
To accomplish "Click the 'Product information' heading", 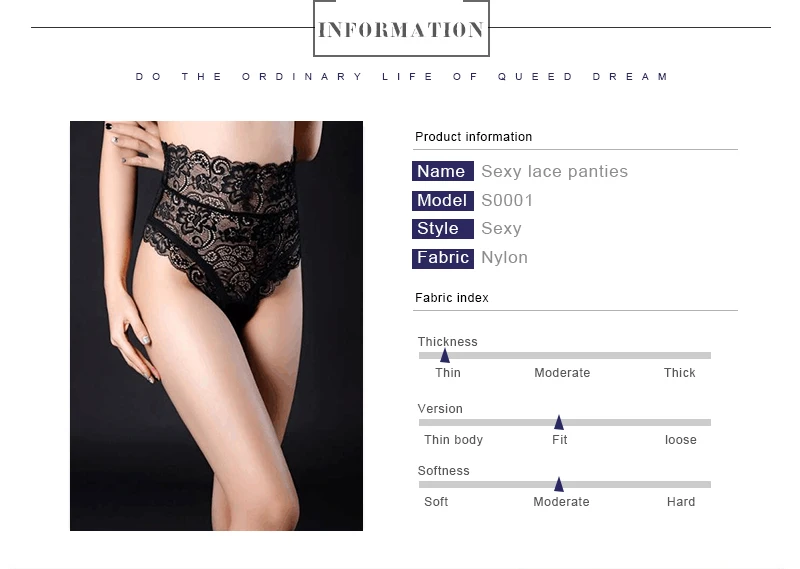I will (473, 137).
